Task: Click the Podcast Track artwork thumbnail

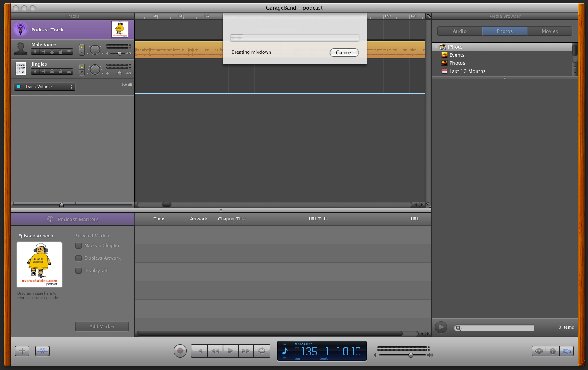Action: coord(120,29)
